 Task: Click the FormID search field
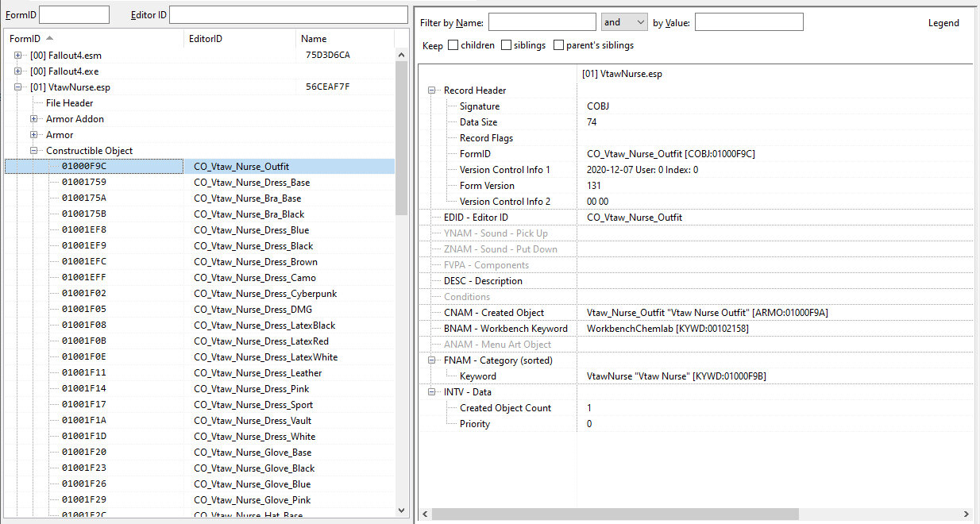[x=74, y=14]
